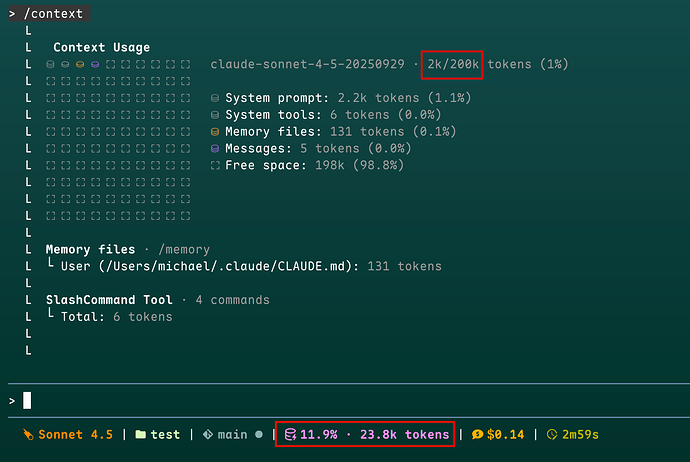Click the /Users/michael/.claude/CLAUDE.md path
The width and height of the screenshot is (690, 462).
pos(225,266)
